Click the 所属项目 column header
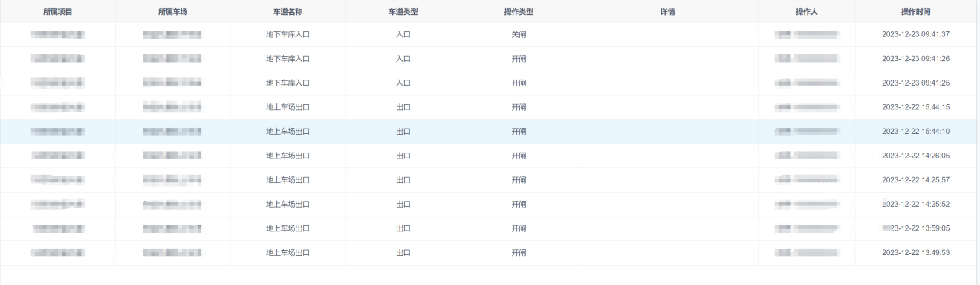This screenshot has width=980, height=285. point(57,13)
